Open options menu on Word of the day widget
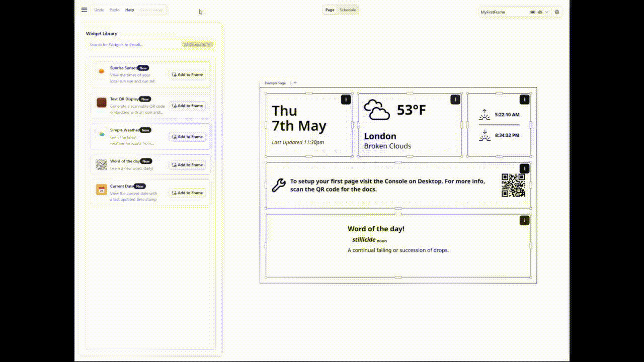Screen dimensions: 644x362 click(524, 220)
